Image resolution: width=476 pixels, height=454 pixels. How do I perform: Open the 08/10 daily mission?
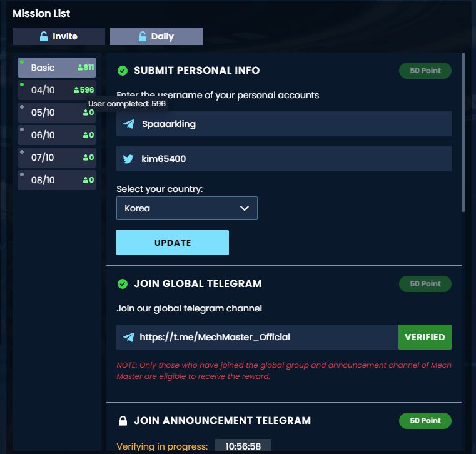[x=57, y=180]
